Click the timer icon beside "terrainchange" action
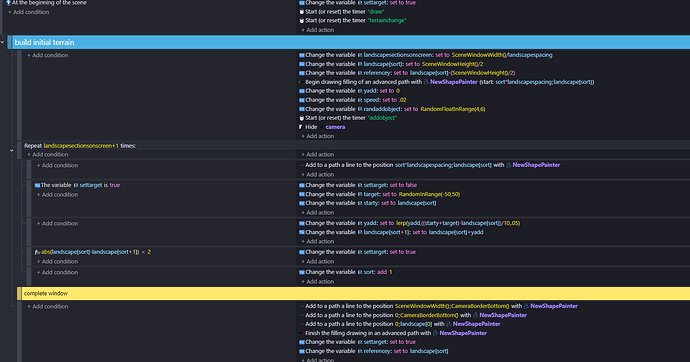 point(301,21)
